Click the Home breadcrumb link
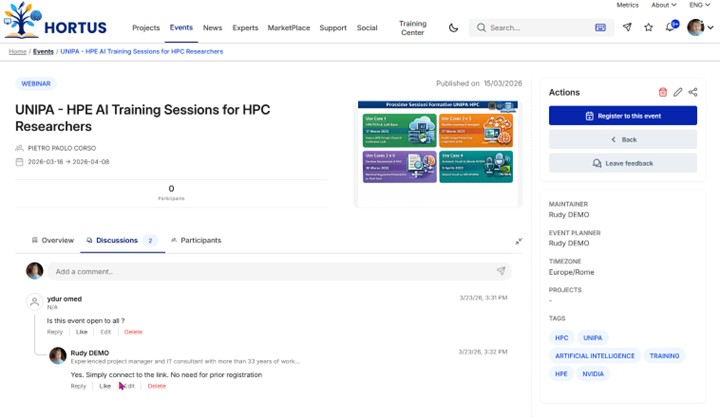The image size is (720, 417). 17,51
